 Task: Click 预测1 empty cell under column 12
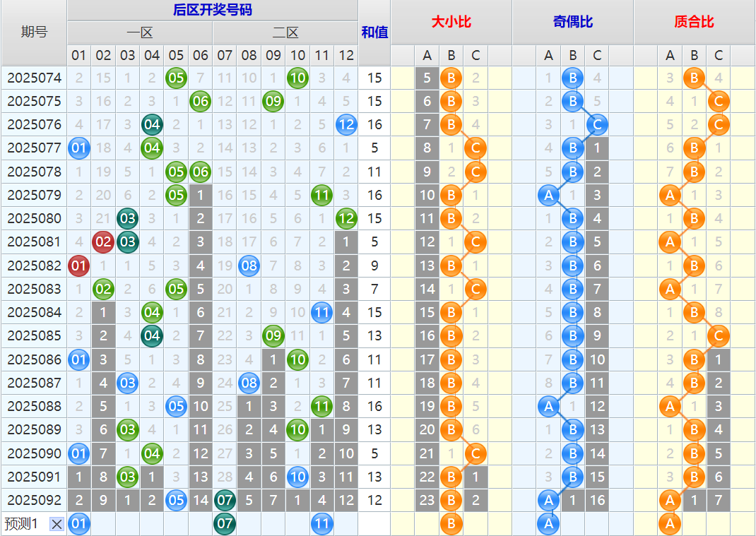coord(346,523)
